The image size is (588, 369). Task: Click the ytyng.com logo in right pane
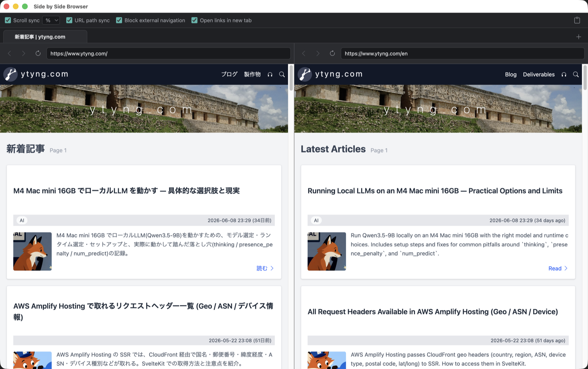pyautogui.click(x=330, y=74)
